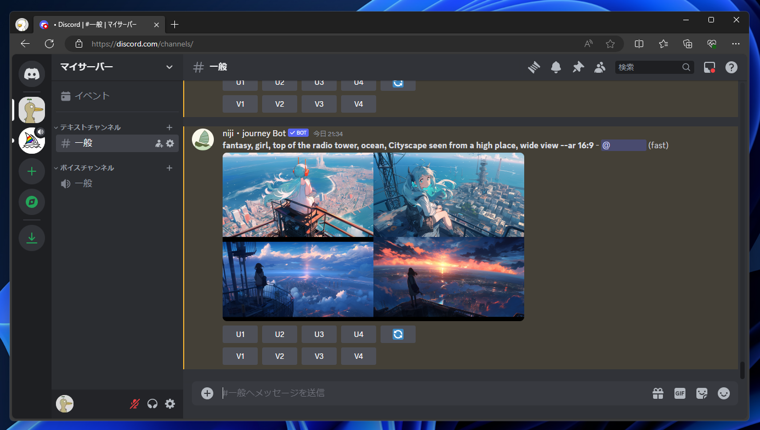Make variation with lower V1 button

240,356
